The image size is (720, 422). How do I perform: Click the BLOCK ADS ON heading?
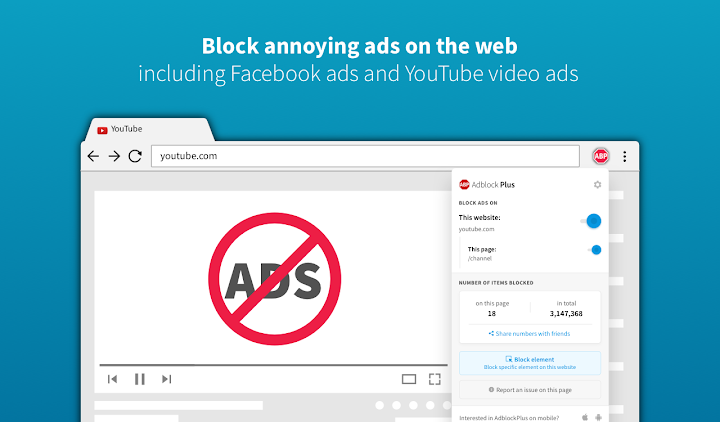(x=478, y=203)
